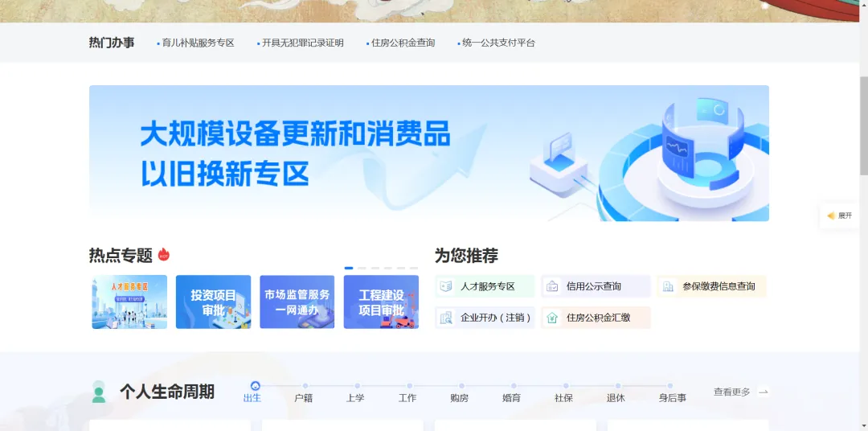Open 投资项目审批 topic card
Viewport: 868px width, 431px height.
point(213,302)
